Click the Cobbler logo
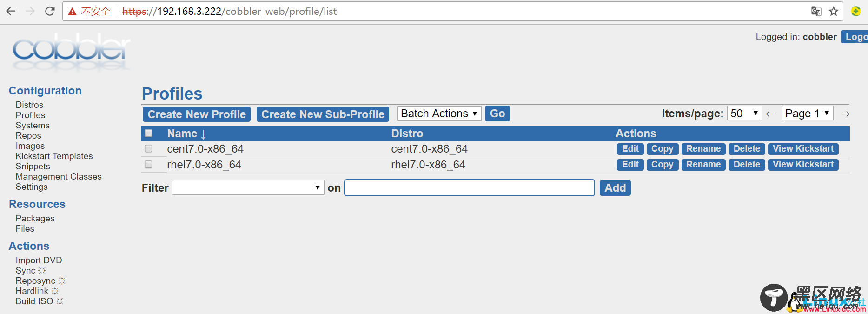The height and width of the screenshot is (314, 868). (71, 52)
